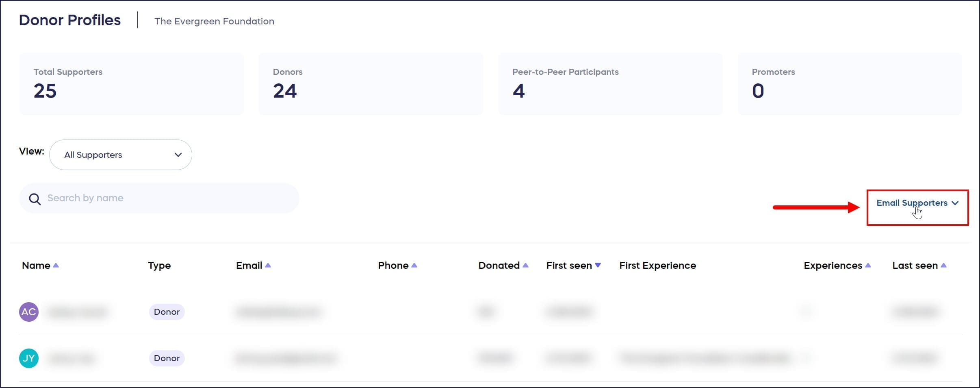This screenshot has height=388, width=980.
Task: Click the Donor tag in JY row
Action: click(167, 358)
